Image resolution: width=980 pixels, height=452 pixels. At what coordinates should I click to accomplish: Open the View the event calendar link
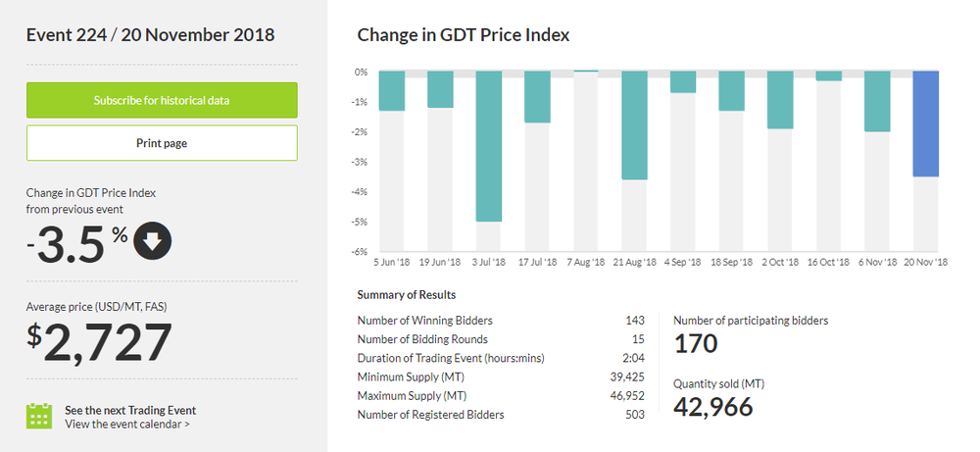tap(127, 425)
